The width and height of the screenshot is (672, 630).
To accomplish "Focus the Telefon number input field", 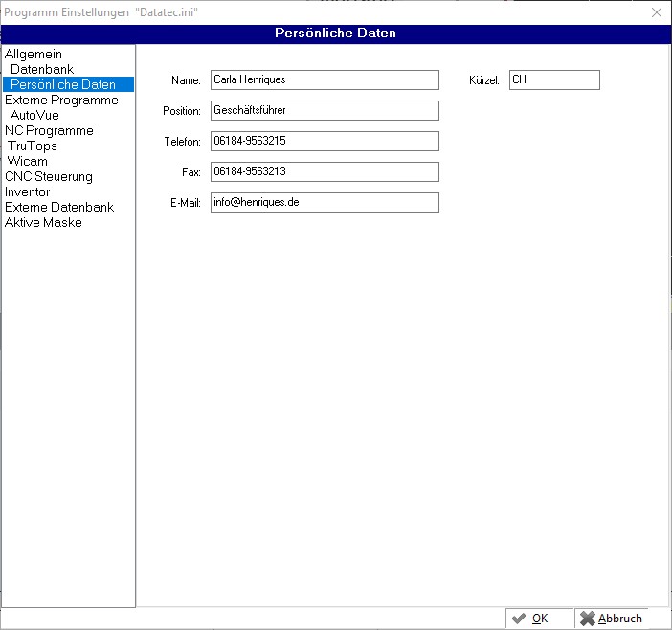I will click(325, 142).
